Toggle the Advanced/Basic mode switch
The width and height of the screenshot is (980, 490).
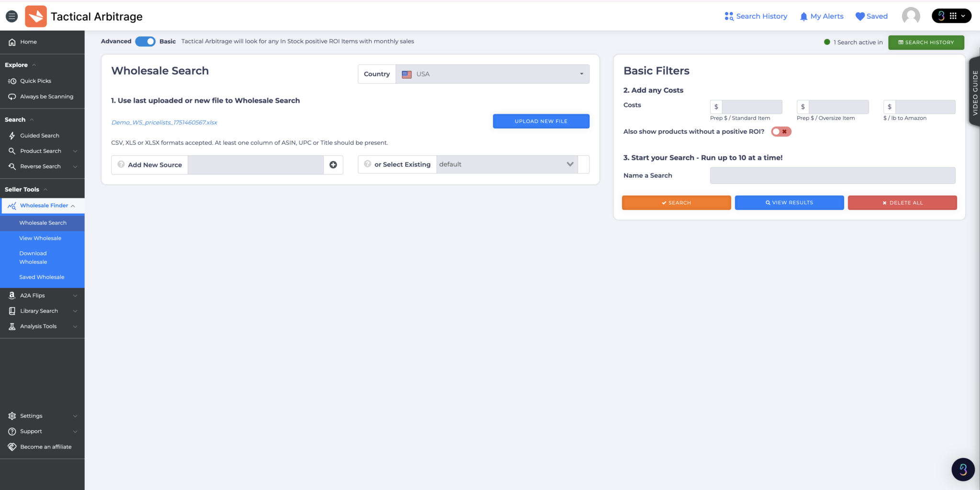pos(145,42)
